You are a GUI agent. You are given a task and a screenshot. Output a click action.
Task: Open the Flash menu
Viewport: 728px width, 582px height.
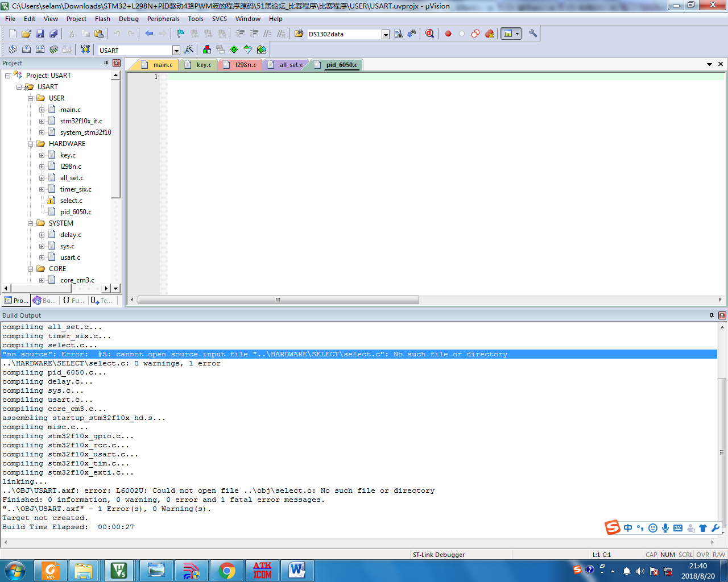tap(102, 19)
